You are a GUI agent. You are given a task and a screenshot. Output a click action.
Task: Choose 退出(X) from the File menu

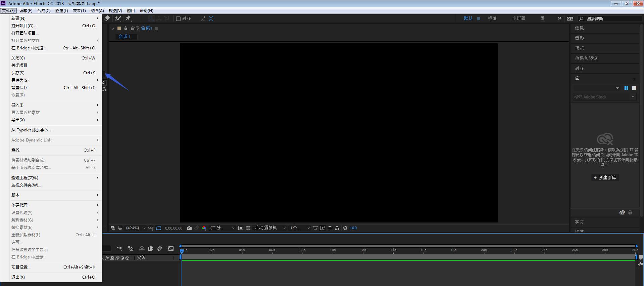tap(55, 277)
